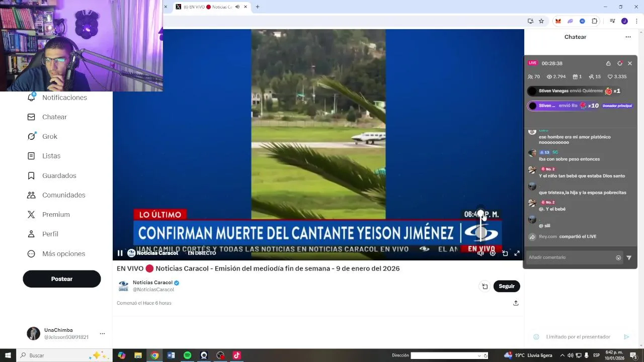
Task: Click the Premium X logo icon
Action: pos(31,215)
